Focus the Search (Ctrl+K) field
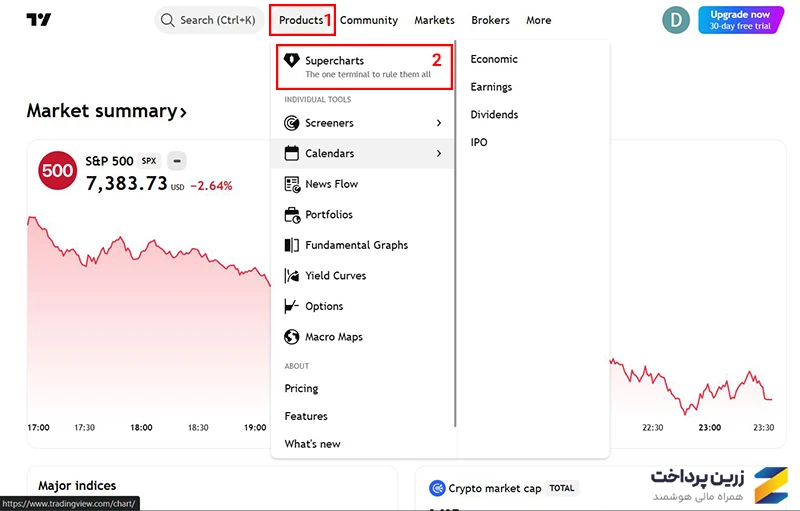The height and width of the screenshot is (511, 800). pos(210,20)
